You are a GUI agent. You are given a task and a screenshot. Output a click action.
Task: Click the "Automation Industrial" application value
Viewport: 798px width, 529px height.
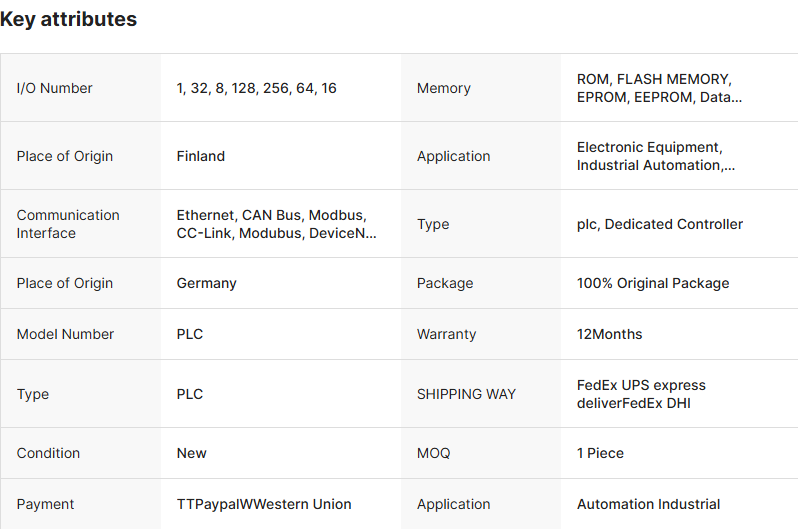[648, 504]
